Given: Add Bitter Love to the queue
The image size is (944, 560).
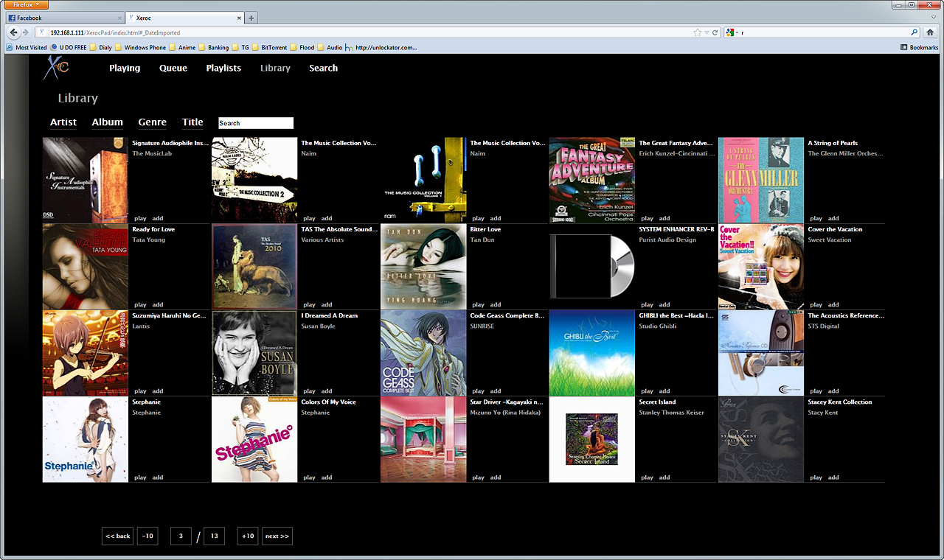Looking at the screenshot, I should click(496, 304).
